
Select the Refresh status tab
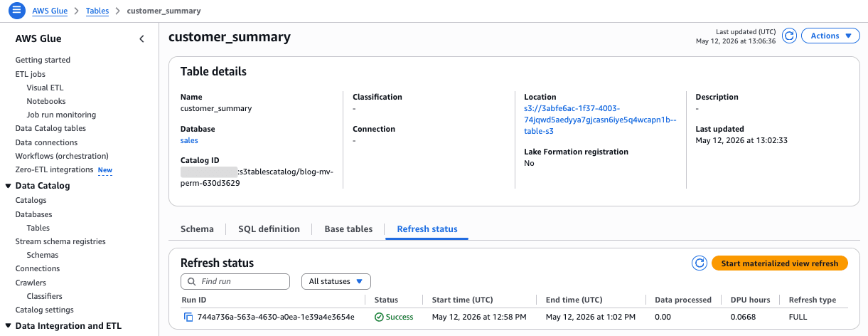coord(427,229)
